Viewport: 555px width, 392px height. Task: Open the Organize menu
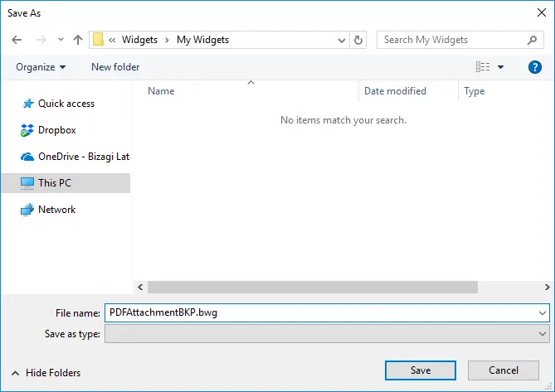click(x=41, y=67)
